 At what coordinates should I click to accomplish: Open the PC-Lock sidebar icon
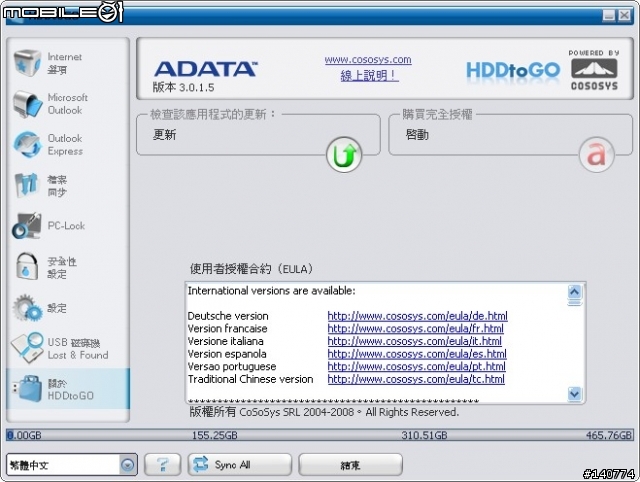coord(27,225)
